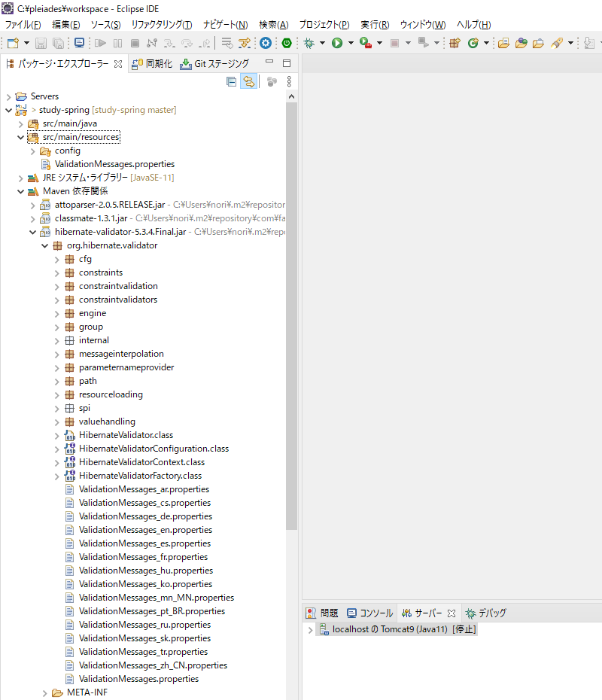This screenshot has height=700, width=602.
Task: Click the blue gear settings toolbar icon
Action: click(266, 43)
